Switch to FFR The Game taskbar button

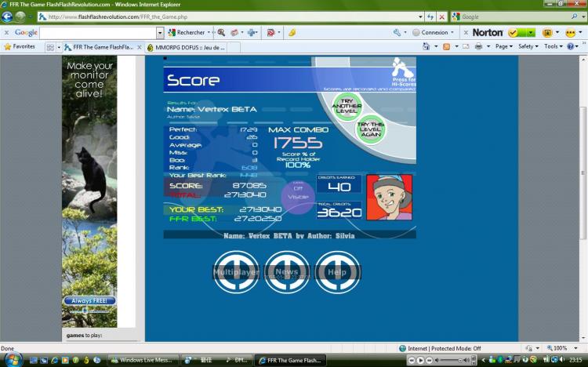point(290,360)
